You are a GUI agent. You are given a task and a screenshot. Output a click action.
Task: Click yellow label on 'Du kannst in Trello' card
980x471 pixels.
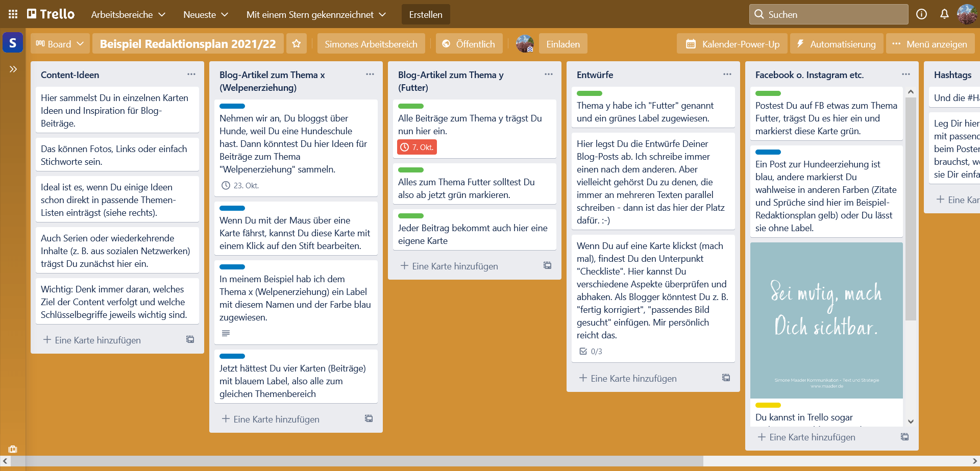tap(768, 405)
